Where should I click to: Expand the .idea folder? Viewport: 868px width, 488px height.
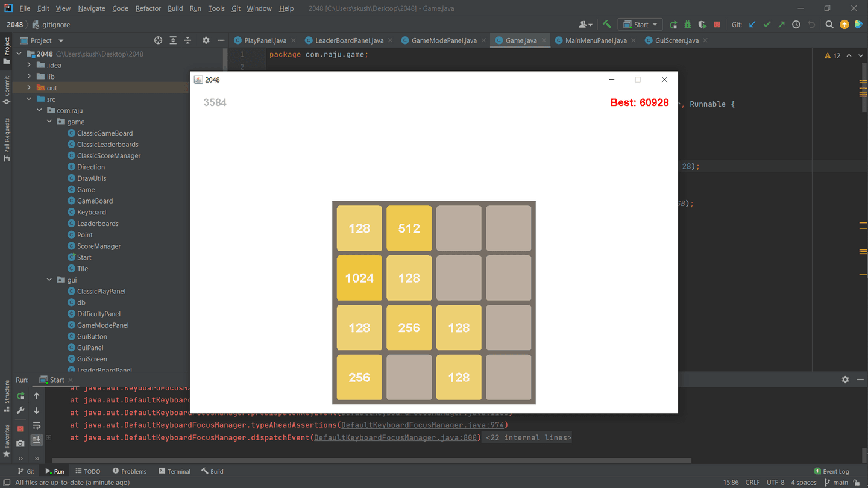[29, 65]
